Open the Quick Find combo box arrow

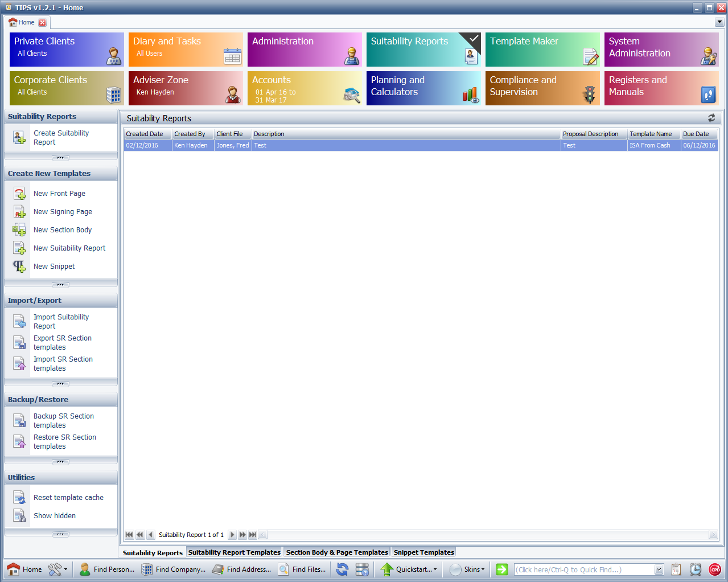click(659, 569)
